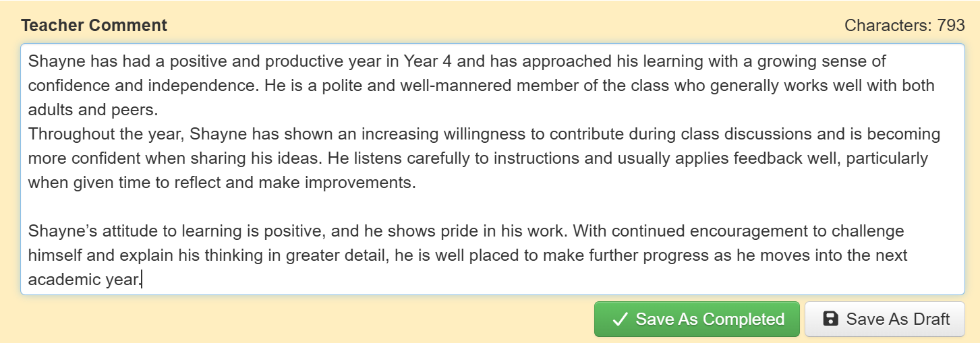Click the floppy disk icon on Save As Draft
Screen dimensions: 980x343
[x=831, y=319]
